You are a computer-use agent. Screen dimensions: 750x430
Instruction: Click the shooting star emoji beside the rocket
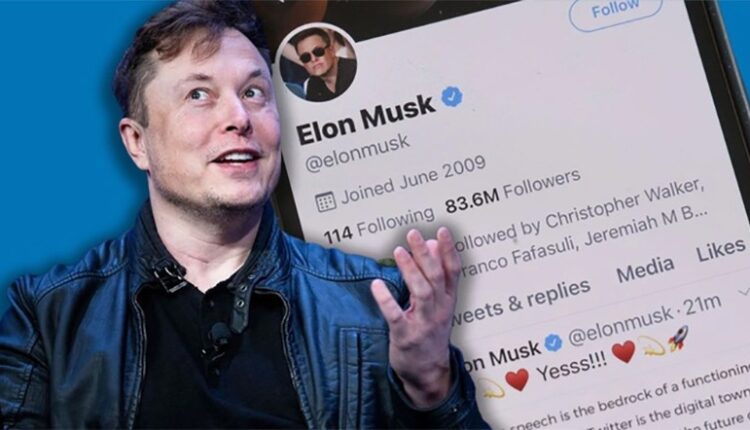[x=651, y=345]
